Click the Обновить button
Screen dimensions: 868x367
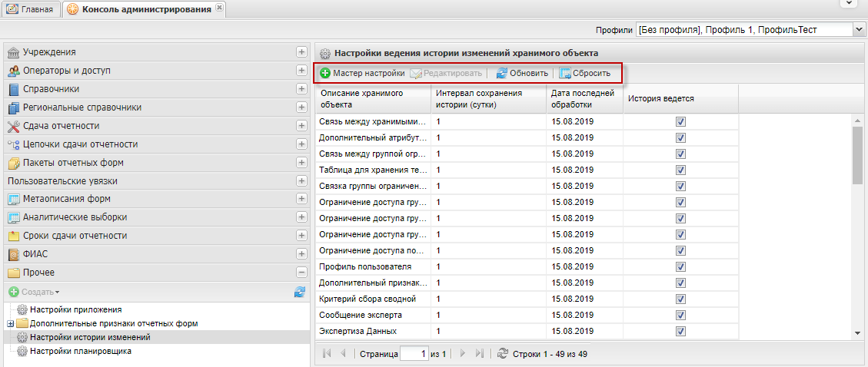tap(522, 73)
